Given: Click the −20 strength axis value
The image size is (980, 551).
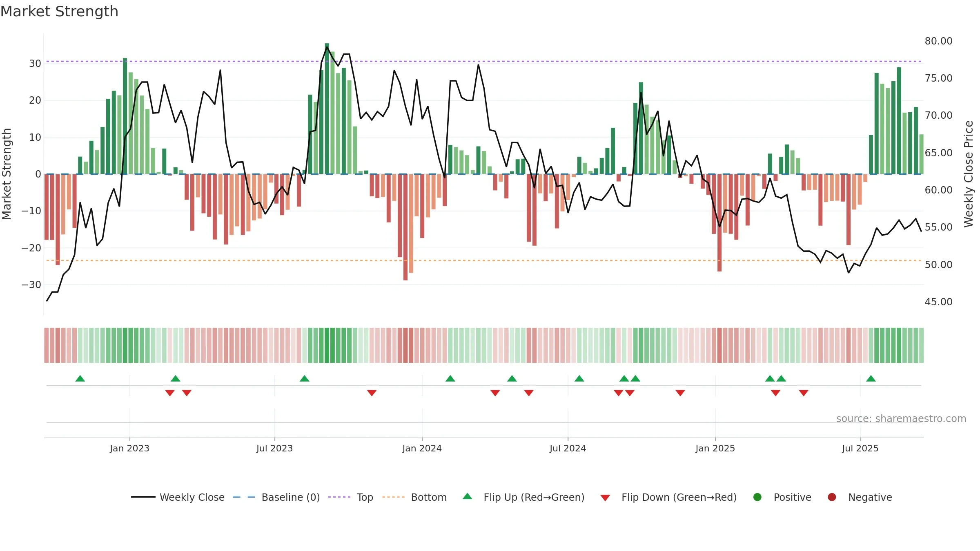Looking at the screenshot, I should click(31, 248).
